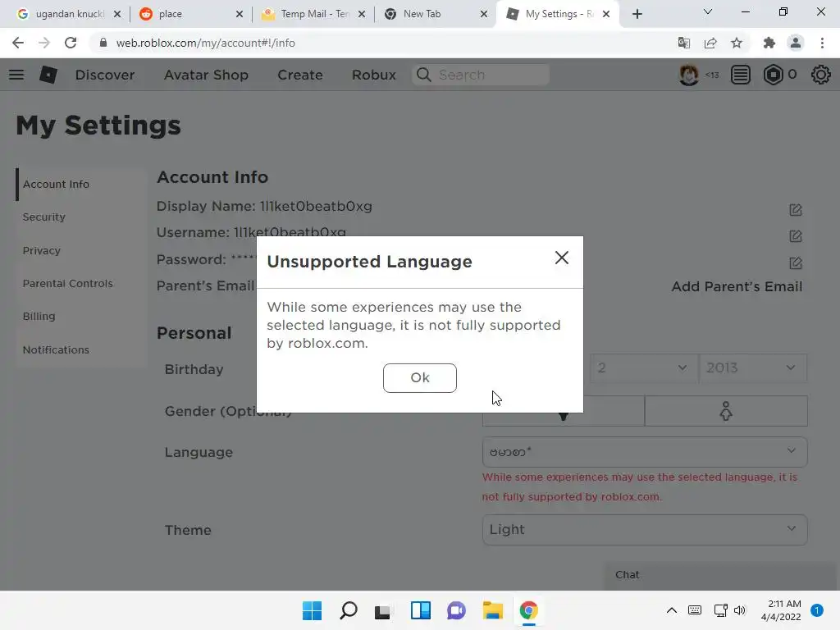Open the Roblox hamburger menu

coord(16,75)
